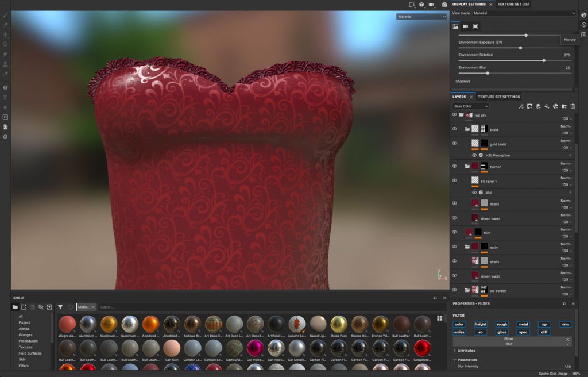Toggle the metal channel filter button
The height and width of the screenshot is (377, 588).
coord(523,325)
